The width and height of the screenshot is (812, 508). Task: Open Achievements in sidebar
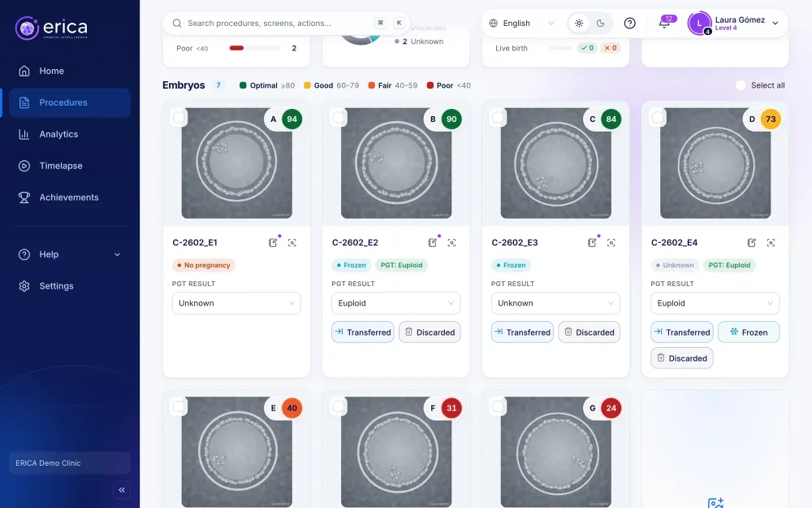coord(70,198)
